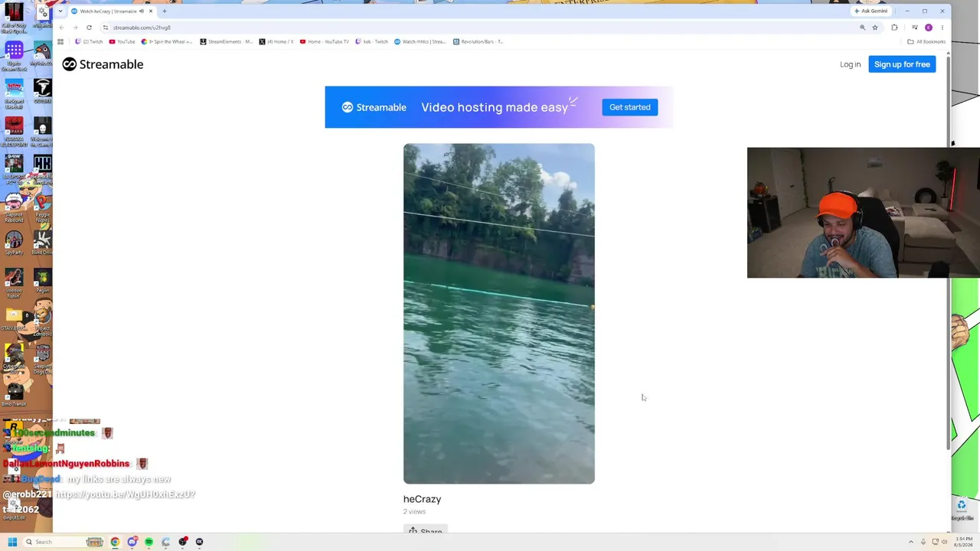Open the taskbar clock and date

click(x=965, y=542)
